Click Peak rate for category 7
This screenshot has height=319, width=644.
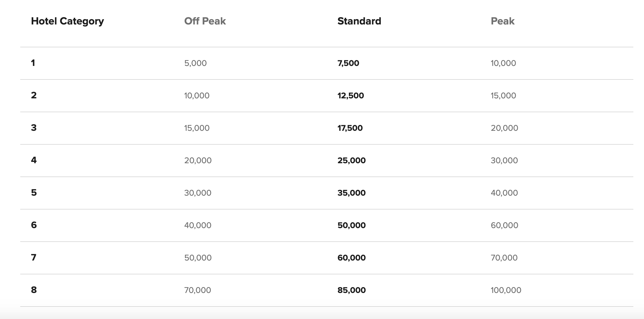pyautogui.click(x=504, y=258)
